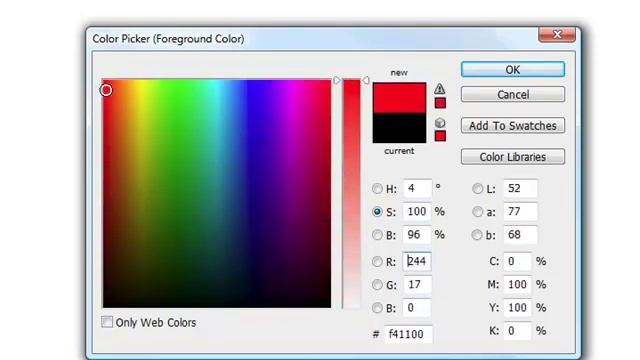Select the Lab b radio button
This screenshot has width=640, height=360.
[477, 235]
